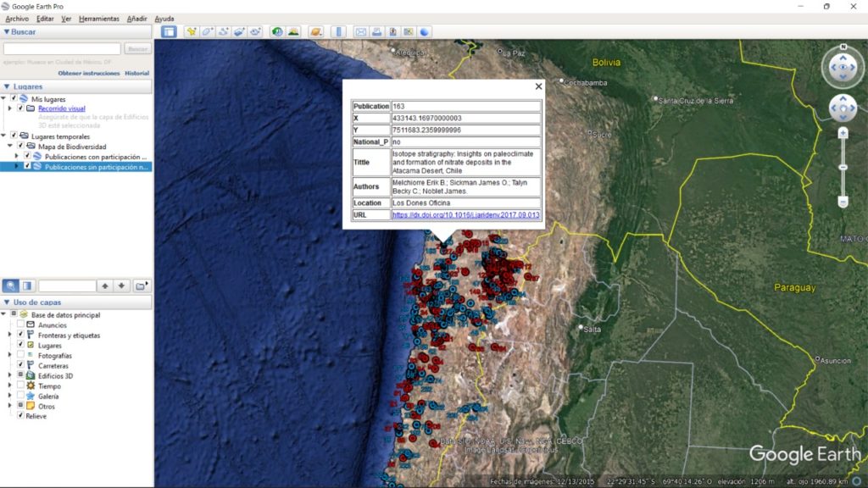Click the email toolbar icon
The height and width of the screenshot is (488, 868).
pyautogui.click(x=361, y=32)
